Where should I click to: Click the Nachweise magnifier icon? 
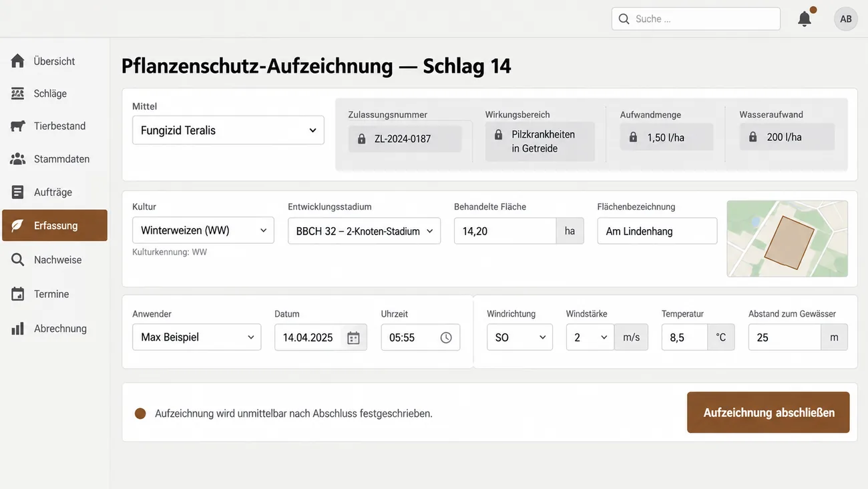pos(18,260)
